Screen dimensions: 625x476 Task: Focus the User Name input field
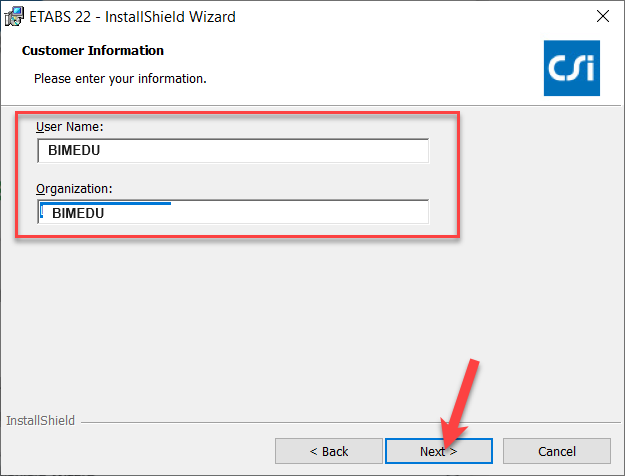232,150
